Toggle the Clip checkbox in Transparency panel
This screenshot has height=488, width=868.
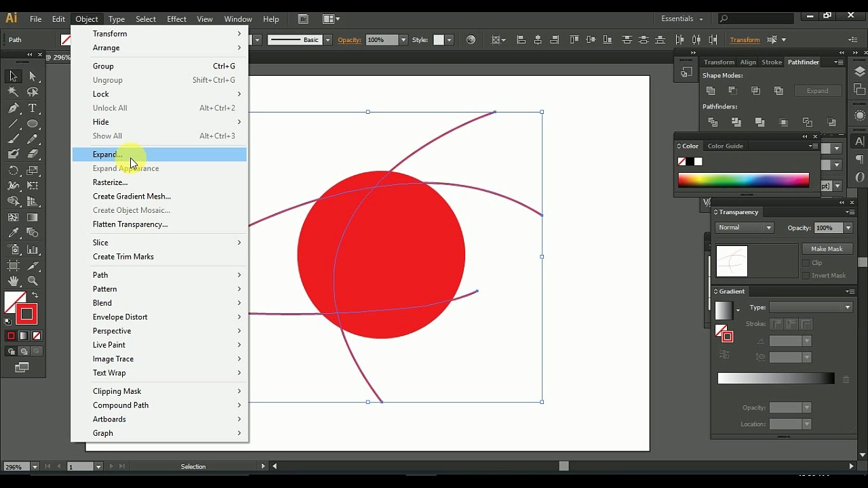806,263
